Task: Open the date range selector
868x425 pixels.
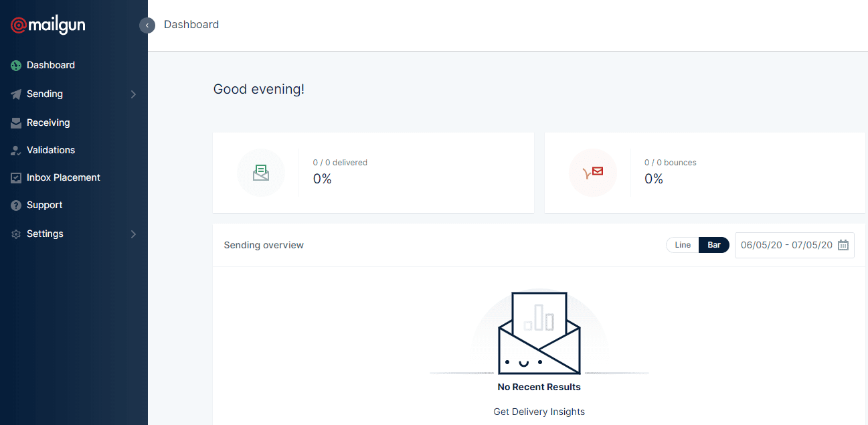Action: pyautogui.click(x=786, y=245)
